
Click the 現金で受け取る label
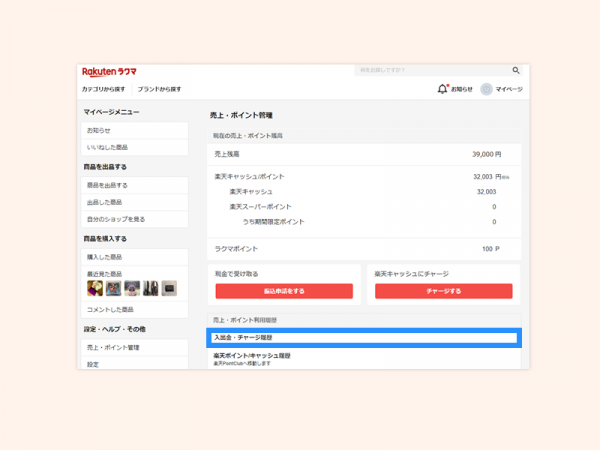click(236, 274)
